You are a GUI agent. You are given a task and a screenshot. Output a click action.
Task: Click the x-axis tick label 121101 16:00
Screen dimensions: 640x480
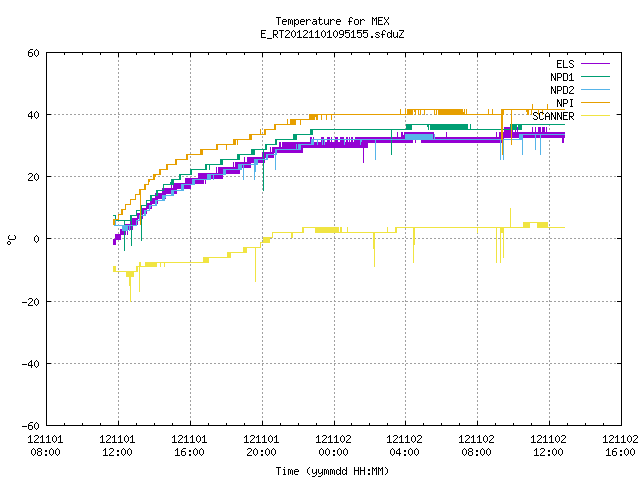click(189, 446)
